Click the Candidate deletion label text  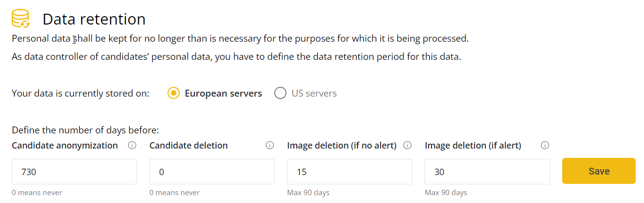click(x=189, y=146)
